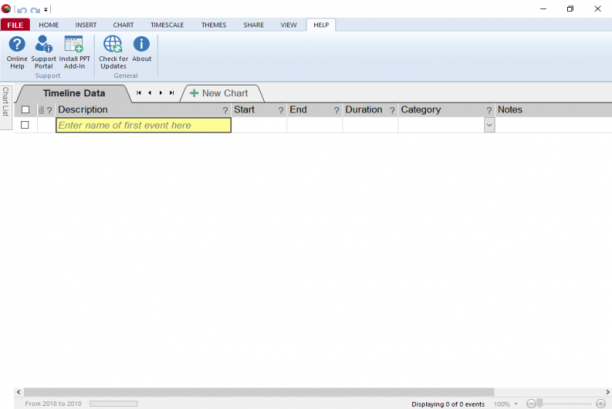Click the scroll left arrow
The width and height of the screenshot is (612, 409).
click(x=18, y=392)
